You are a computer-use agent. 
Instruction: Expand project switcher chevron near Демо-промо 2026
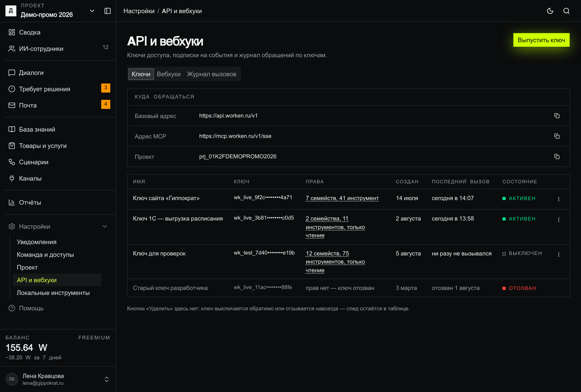coord(92,11)
